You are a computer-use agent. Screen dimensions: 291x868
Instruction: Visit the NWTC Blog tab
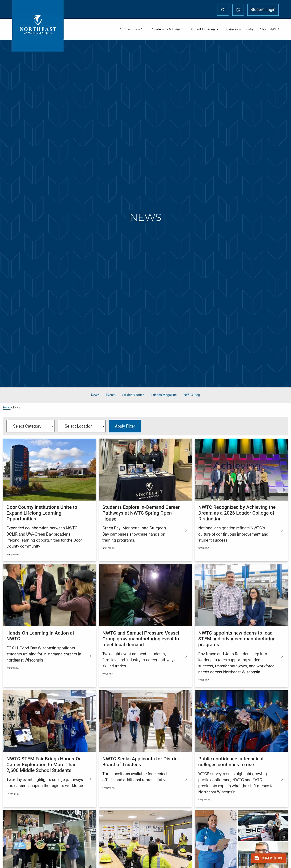[x=192, y=395]
